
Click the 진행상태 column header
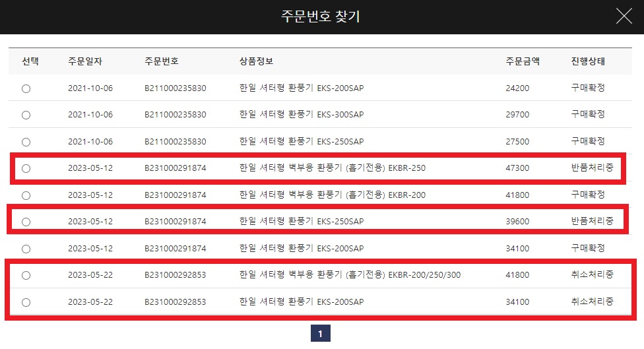point(588,61)
